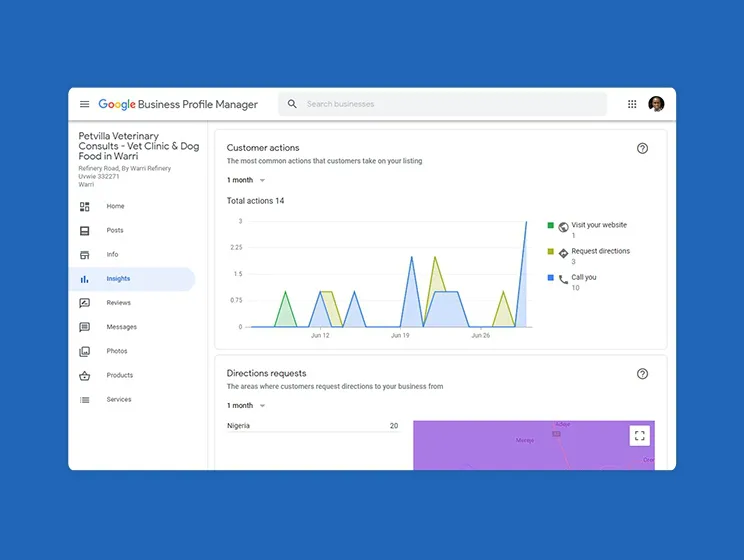Click the Total actions 14 text

255,201
